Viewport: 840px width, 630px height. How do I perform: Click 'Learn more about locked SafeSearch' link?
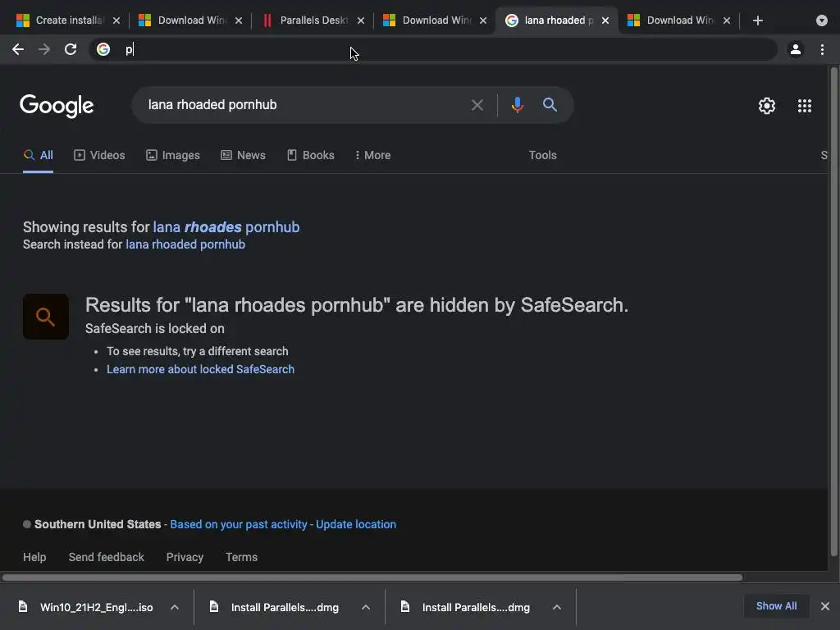point(200,370)
